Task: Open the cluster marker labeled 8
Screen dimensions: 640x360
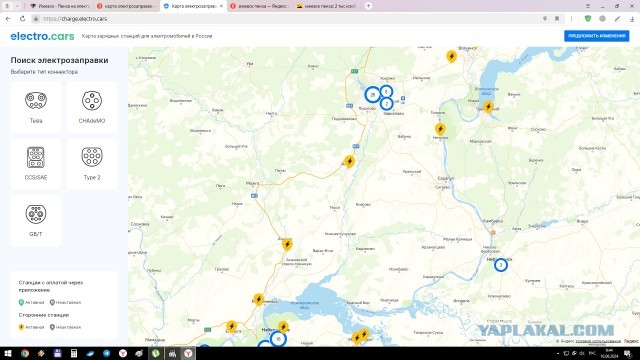Action: 386,92
